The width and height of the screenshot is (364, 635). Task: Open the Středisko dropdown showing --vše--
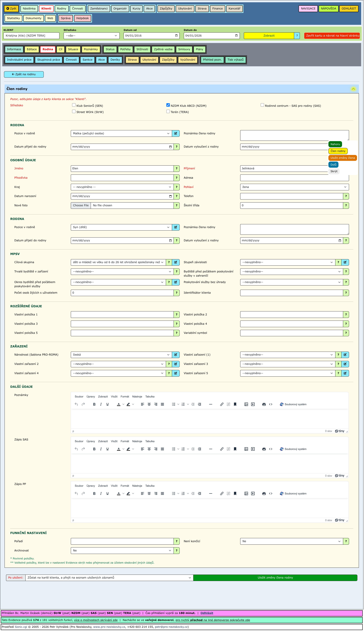(92, 36)
